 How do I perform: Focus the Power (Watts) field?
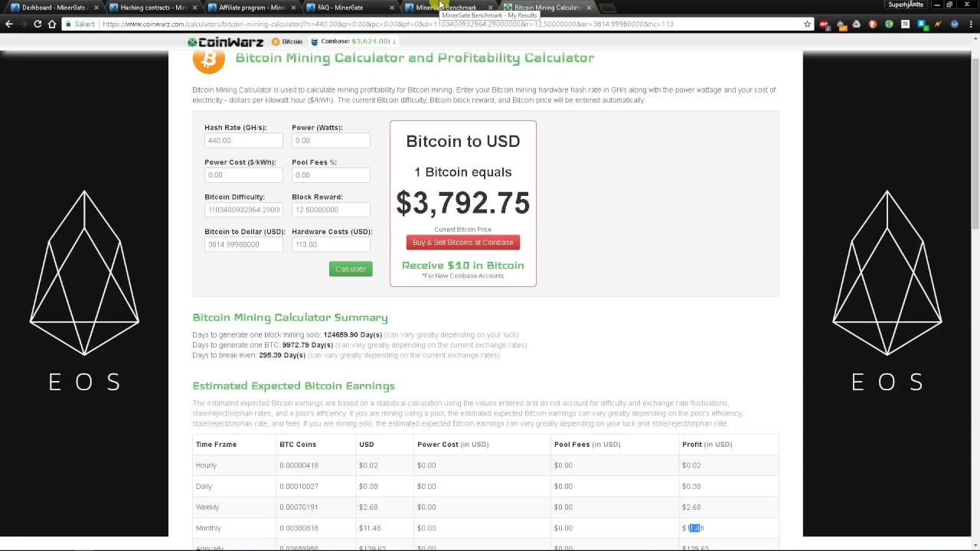[331, 141]
